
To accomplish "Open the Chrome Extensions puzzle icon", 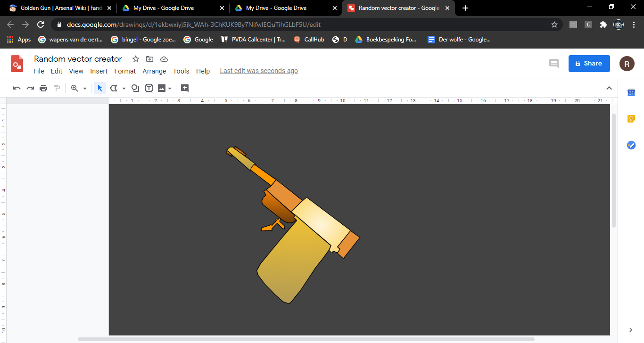I will tap(603, 24).
